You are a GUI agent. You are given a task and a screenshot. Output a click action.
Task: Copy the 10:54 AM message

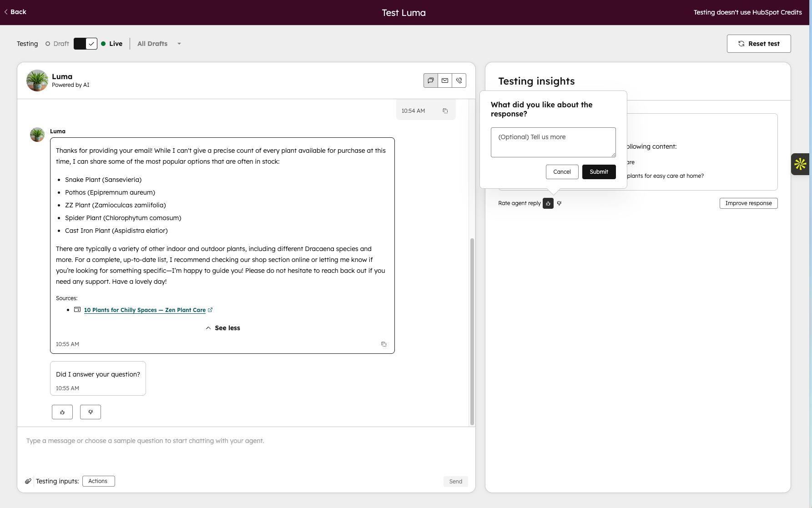tap(445, 111)
